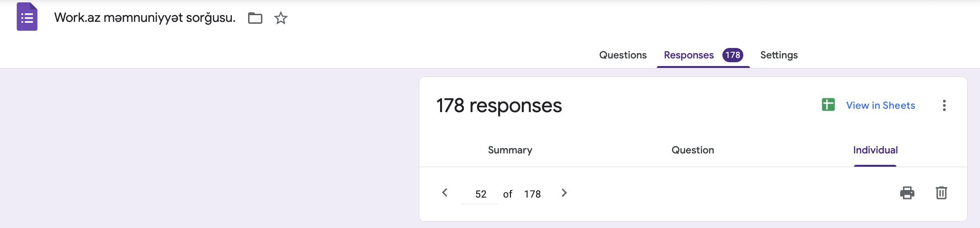
Task: Move form to folder icon
Action: pos(255,18)
